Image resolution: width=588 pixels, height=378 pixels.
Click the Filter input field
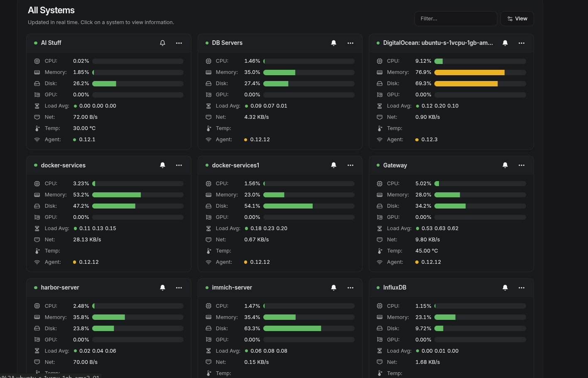(x=456, y=19)
